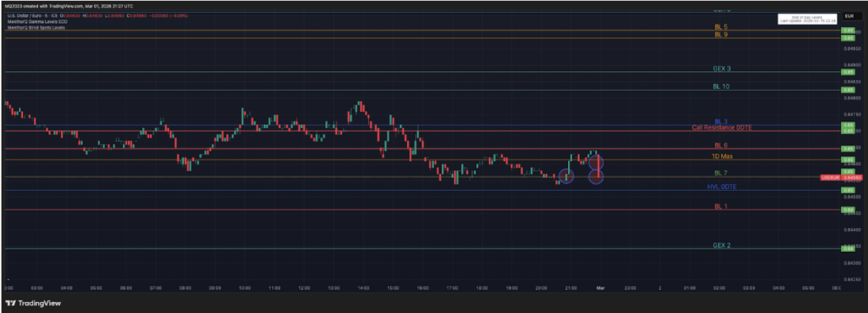The image size is (868, 313).
Task: Click the Mar date label on time axis
Action: (600, 288)
